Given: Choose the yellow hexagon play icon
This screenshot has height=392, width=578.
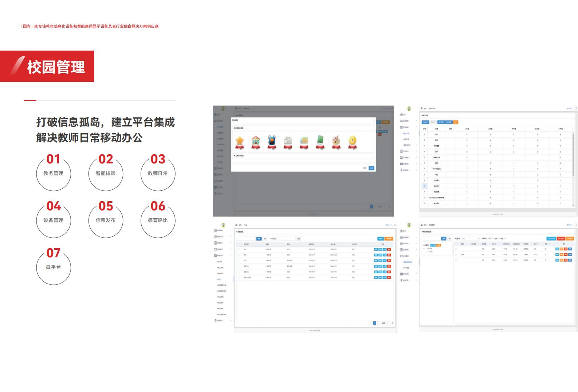Looking at the screenshot, I should pyautogui.click(x=352, y=142).
